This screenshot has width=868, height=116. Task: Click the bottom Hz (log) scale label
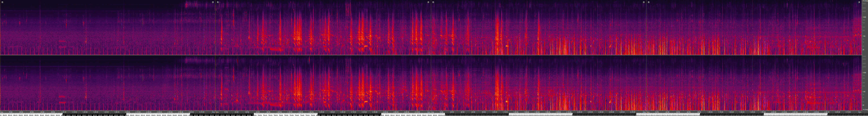(x=865, y=110)
